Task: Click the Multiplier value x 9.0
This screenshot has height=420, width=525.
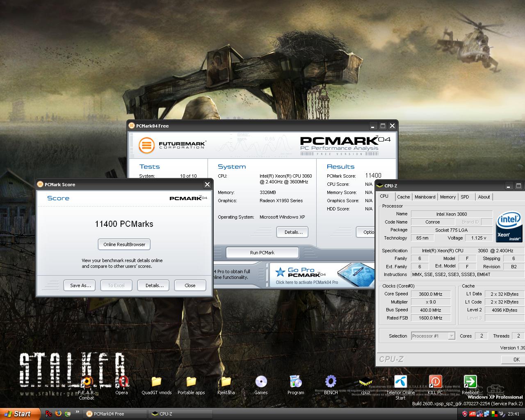Action: (x=430, y=302)
